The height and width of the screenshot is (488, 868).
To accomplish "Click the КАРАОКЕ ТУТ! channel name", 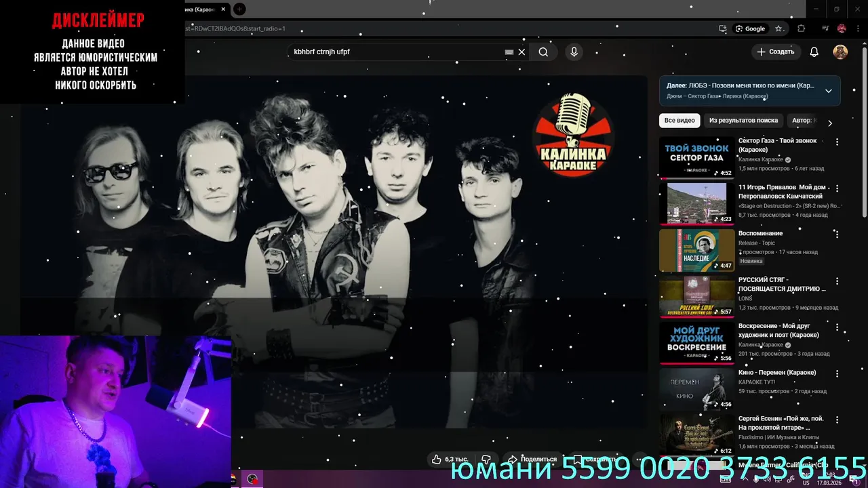I will click(x=757, y=382).
